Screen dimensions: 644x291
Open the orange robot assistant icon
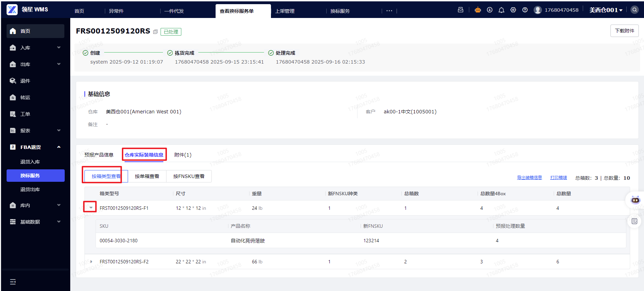(478, 10)
